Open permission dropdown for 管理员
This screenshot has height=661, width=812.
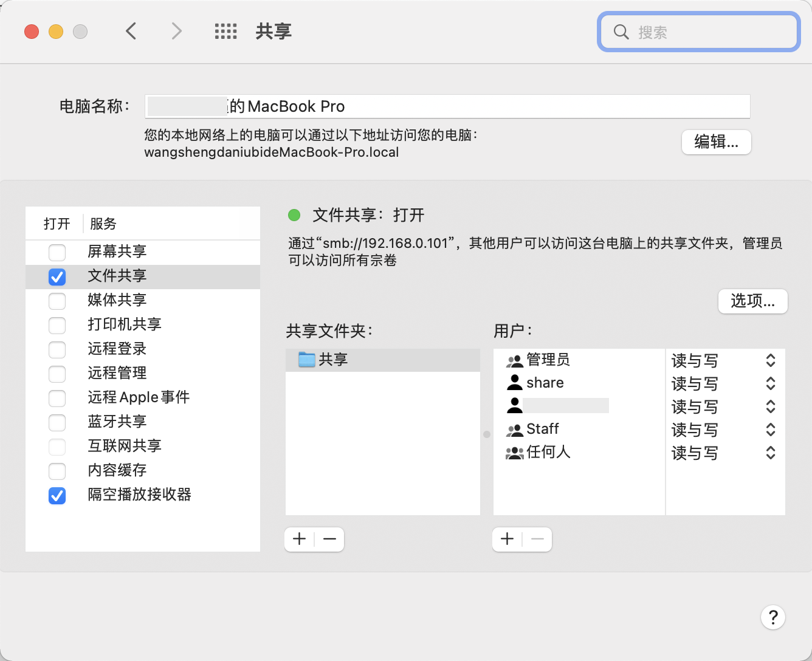[x=770, y=360]
